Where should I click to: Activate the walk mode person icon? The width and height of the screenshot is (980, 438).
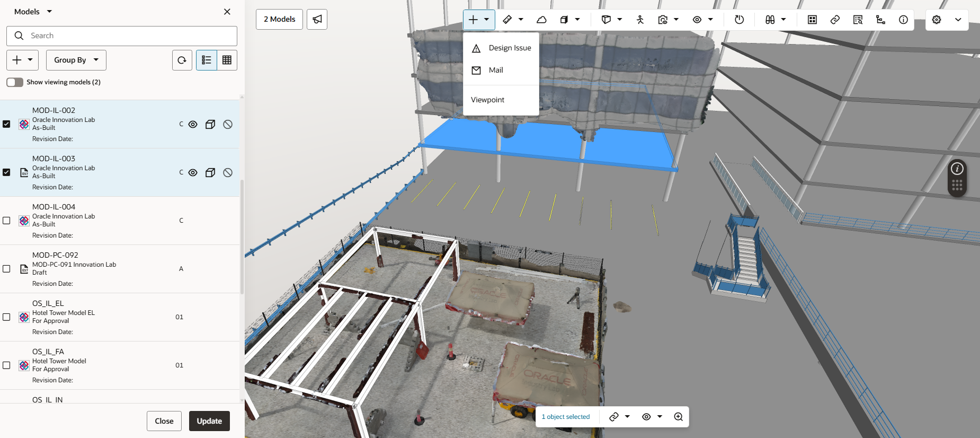640,20
